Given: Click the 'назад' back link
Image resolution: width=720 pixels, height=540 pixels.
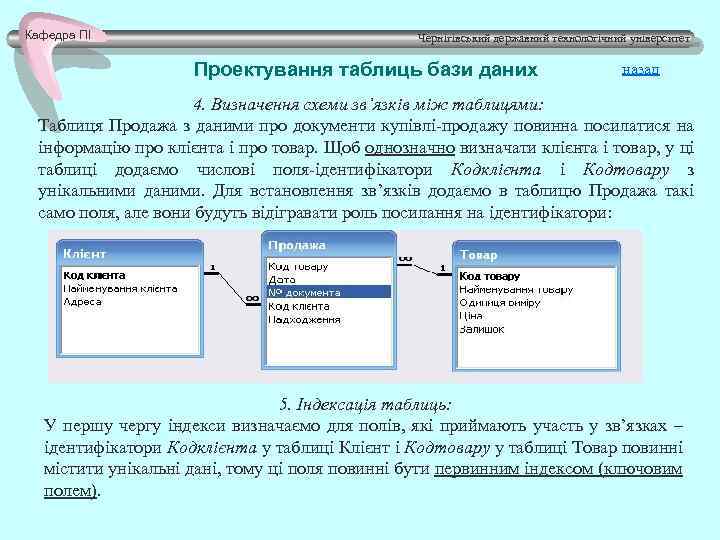Looking at the screenshot, I should [641, 70].
